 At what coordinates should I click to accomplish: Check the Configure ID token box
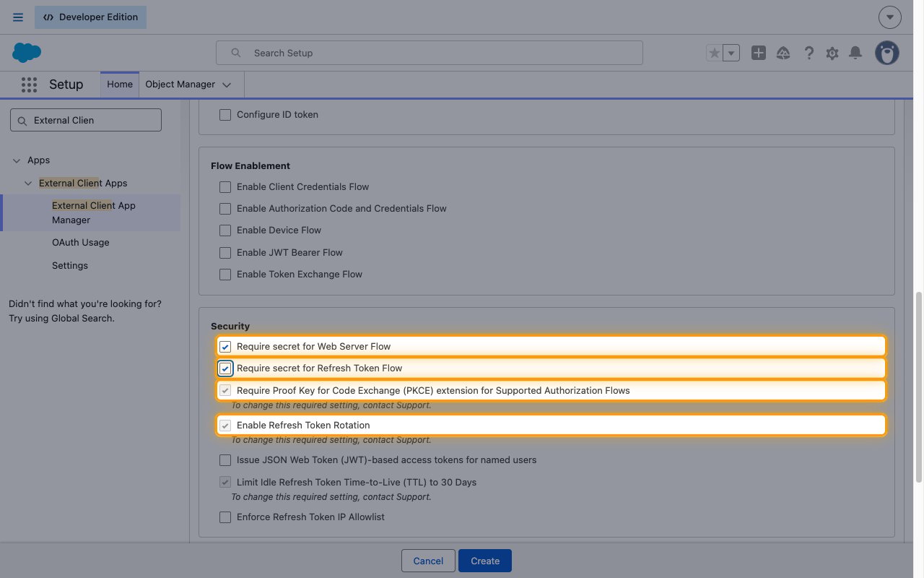tap(225, 115)
